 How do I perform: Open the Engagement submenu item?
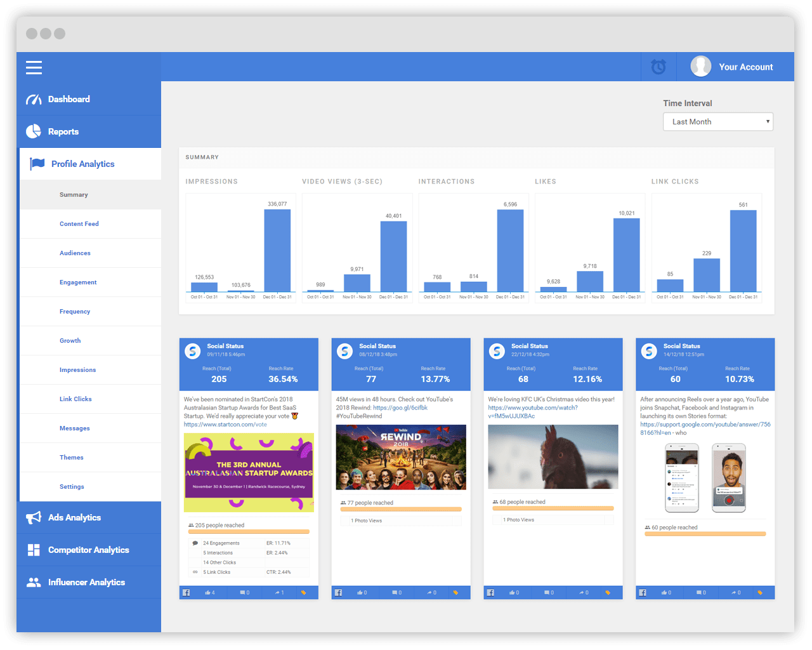(x=90, y=282)
